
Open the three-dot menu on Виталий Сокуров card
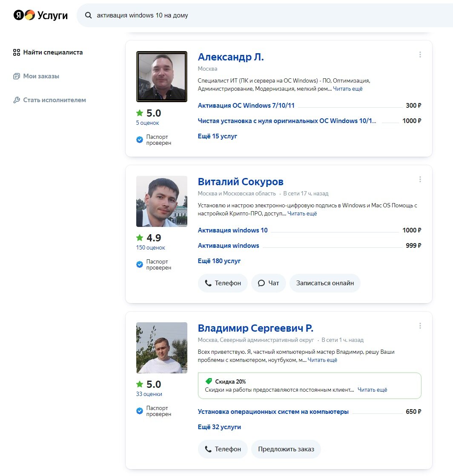pos(420,179)
